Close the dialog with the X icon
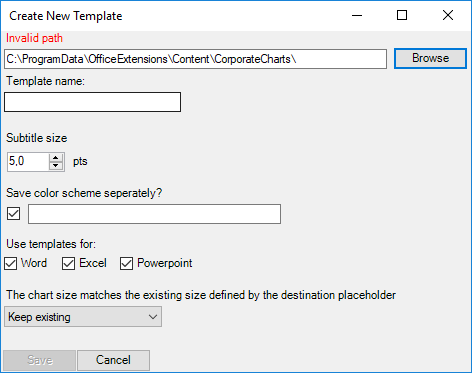Viewport: 472px width, 373px height. click(448, 15)
